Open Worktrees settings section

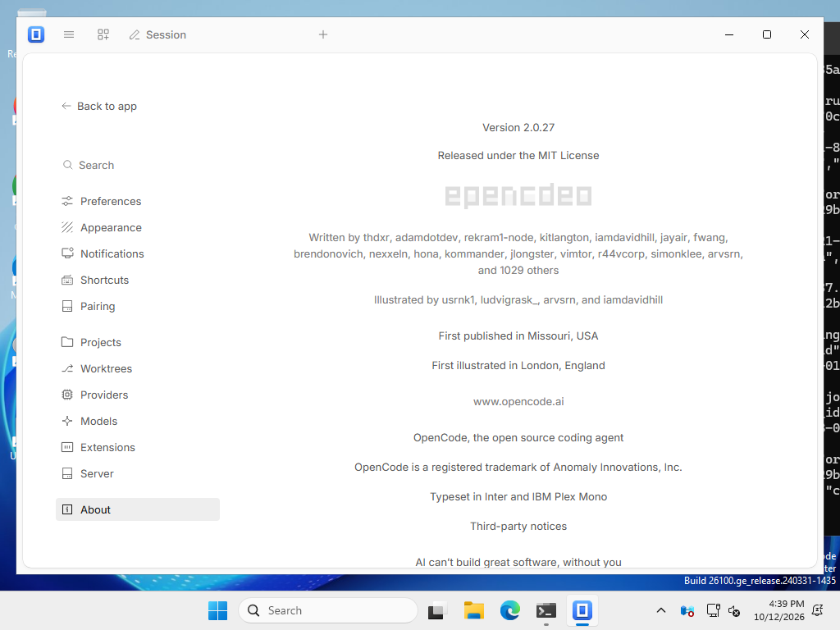[138, 368]
